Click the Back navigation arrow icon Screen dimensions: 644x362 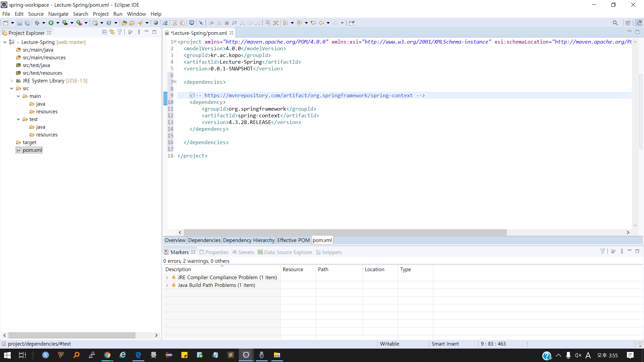[x=321, y=23]
